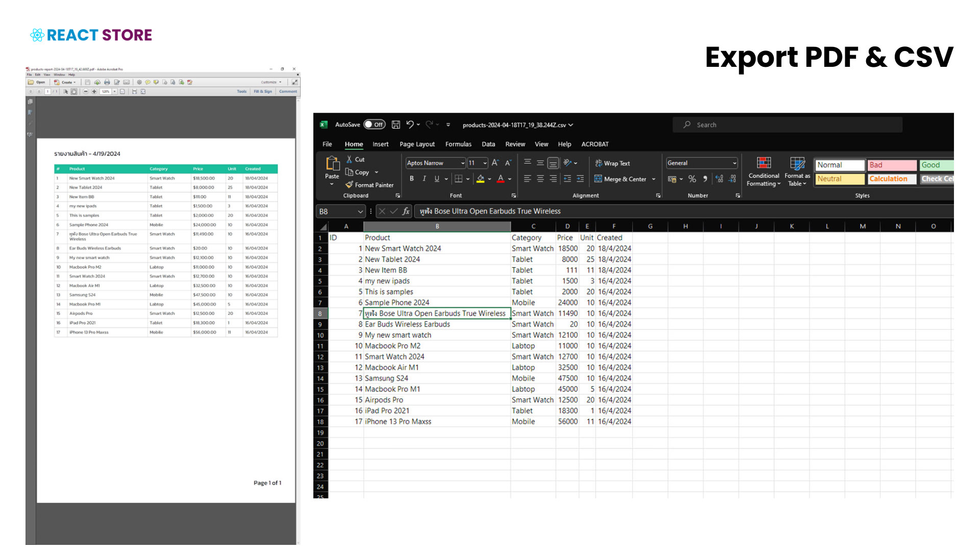Select the Hand tool in Acrobat
The width and height of the screenshot is (980, 551).
coord(74,91)
